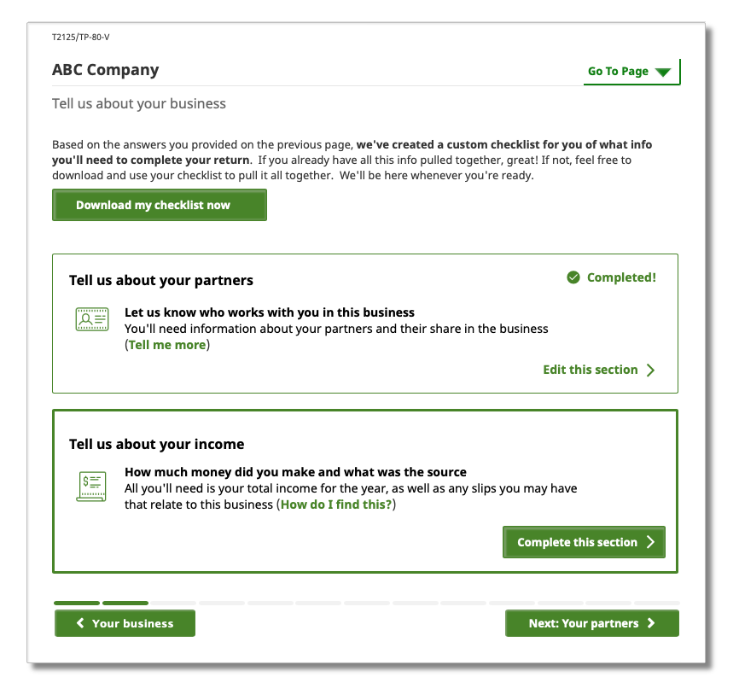Proceed to Next: Your partners
The height and width of the screenshot is (700, 739).
(x=584, y=623)
